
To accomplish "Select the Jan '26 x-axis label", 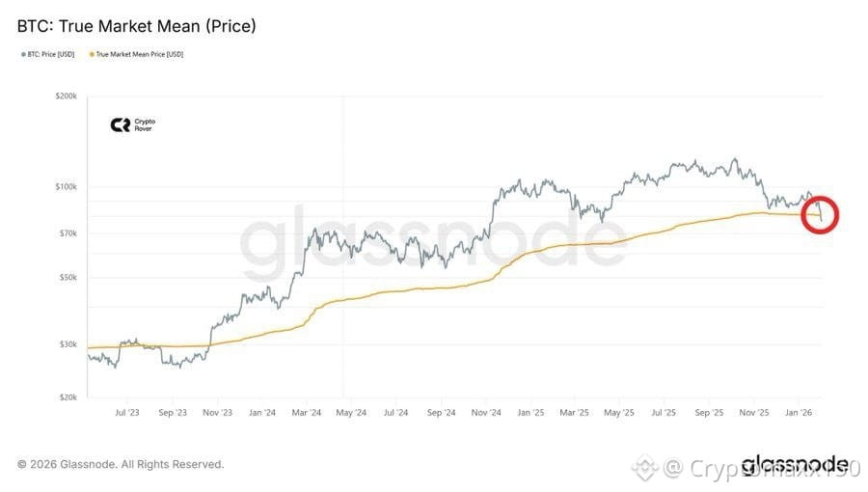I will [x=799, y=413].
